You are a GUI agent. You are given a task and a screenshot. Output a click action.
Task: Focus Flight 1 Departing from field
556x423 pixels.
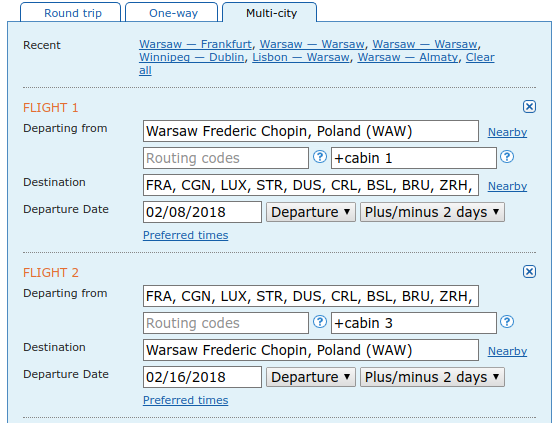(311, 131)
